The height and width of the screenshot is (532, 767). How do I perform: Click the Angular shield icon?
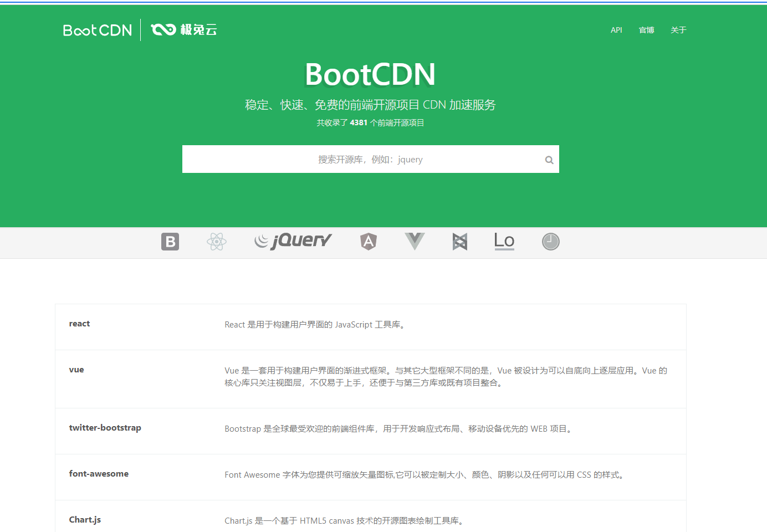[x=369, y=242]
